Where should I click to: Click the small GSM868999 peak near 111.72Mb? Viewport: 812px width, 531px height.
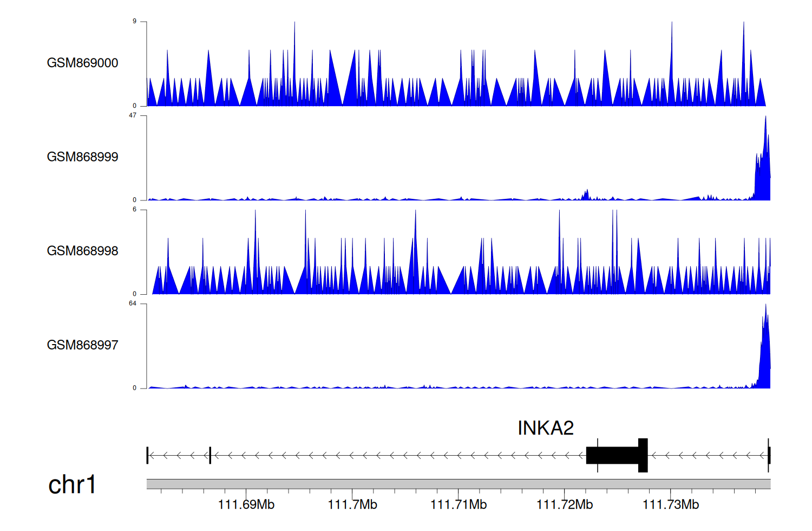pos(586,195)
